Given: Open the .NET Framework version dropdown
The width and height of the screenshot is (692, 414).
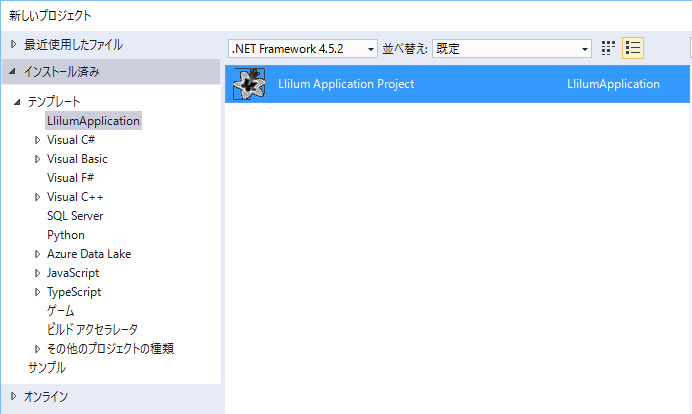Looking at the screenshot, I should 303,49.
